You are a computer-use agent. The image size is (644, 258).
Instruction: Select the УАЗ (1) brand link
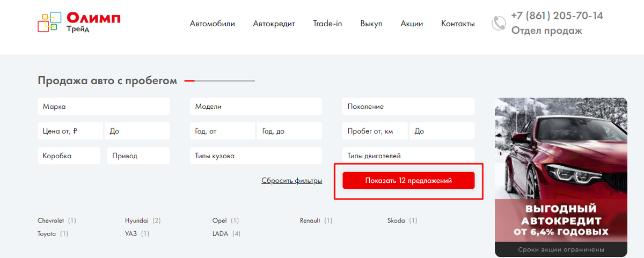[x=137, y=234]
